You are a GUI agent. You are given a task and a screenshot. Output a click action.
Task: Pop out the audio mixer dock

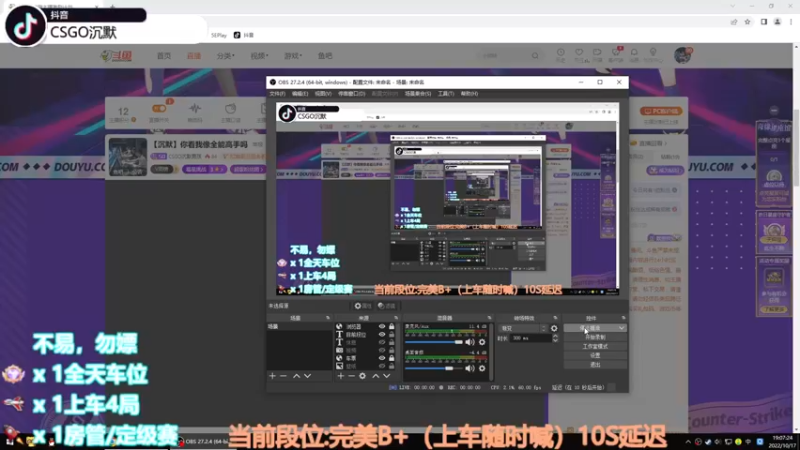click(489, 318)
